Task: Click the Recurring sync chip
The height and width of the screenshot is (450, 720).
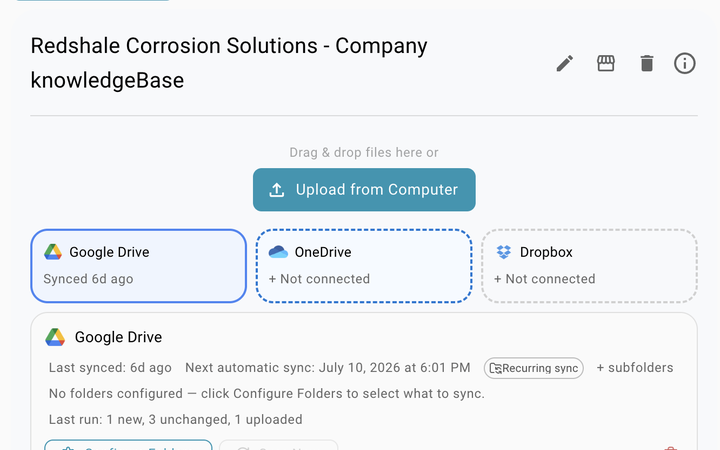Action: tap(534, 368)
